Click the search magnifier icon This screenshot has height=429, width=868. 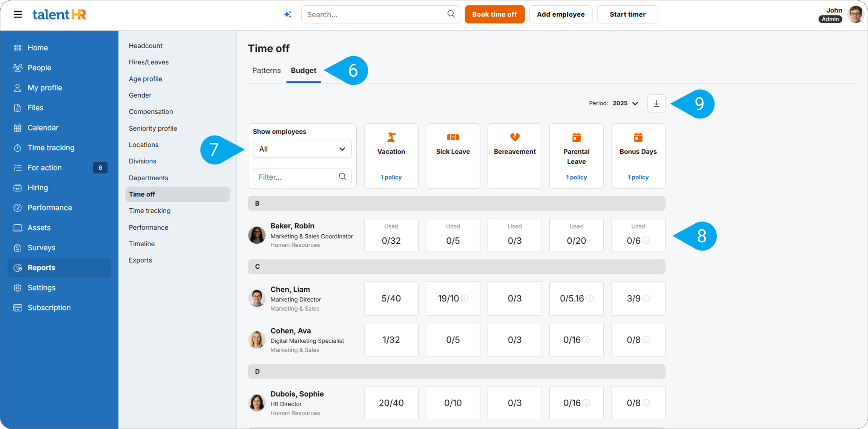click(451, 14)
